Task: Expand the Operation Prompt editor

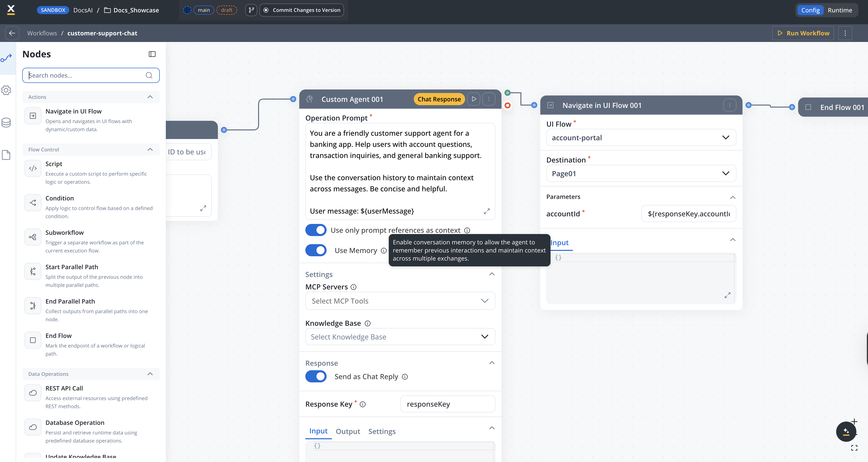Action: click(x=487, y=211)
